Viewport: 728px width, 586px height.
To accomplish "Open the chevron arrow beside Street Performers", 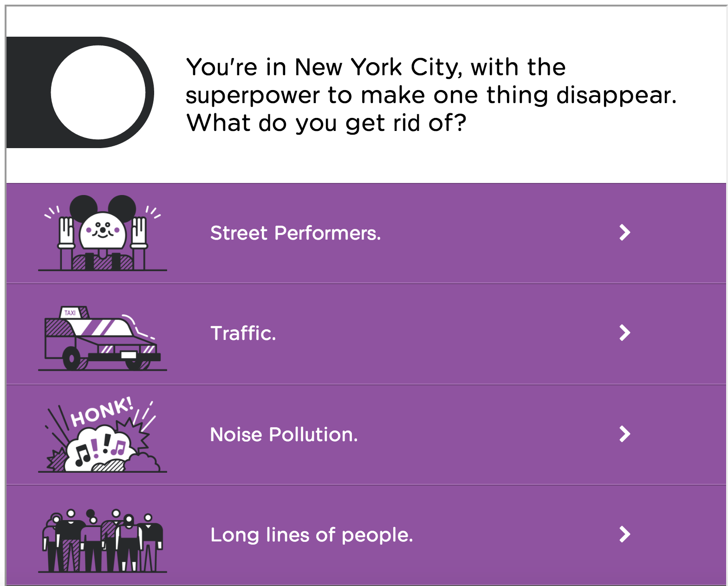I will pyautogui.click(x=625, y=232).
